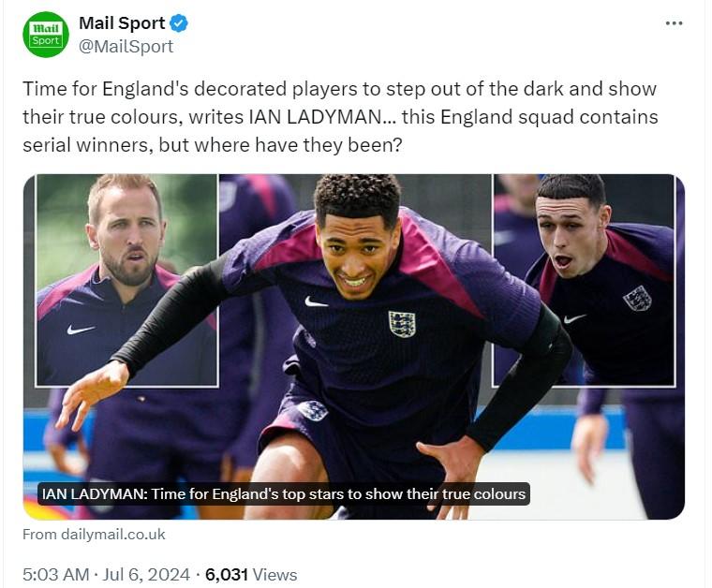Click the tweet text's first line about England
The image size is (712, 588).
click(339, 89)
